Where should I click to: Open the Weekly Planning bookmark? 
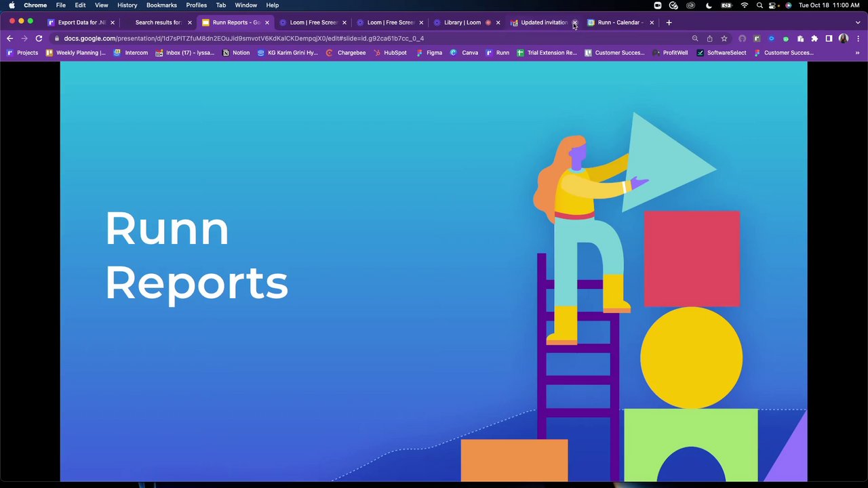point(75,53)
